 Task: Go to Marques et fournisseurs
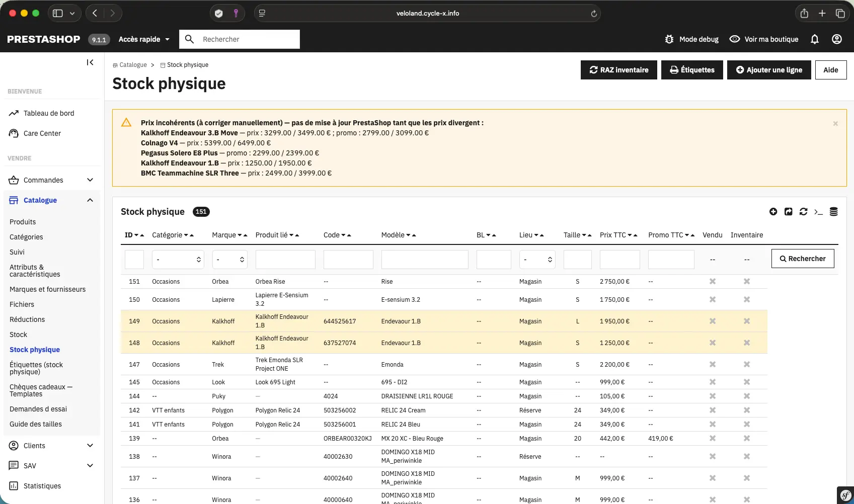pos(48,289)
